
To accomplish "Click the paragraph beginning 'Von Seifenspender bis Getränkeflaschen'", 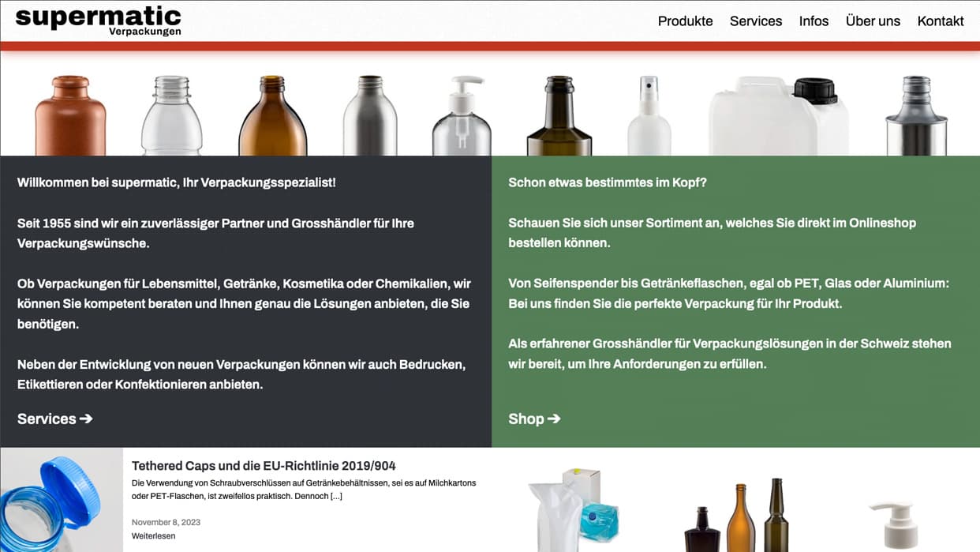I will (729, 293).
